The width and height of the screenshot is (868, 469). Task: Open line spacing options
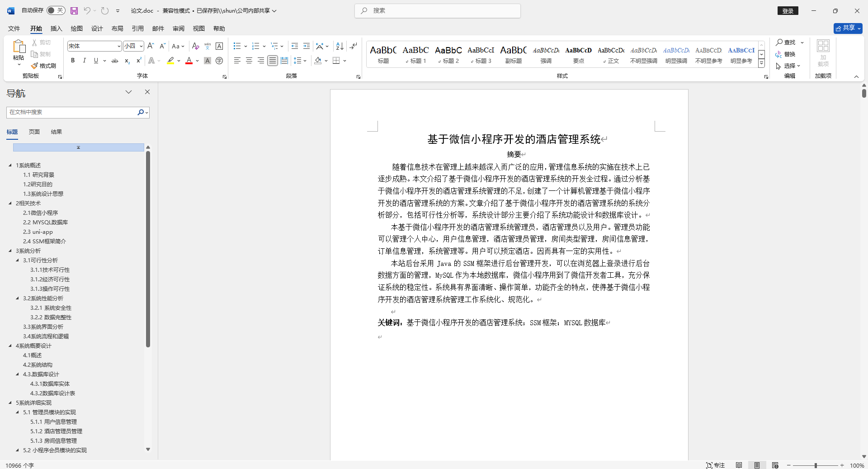coord(300,60)
